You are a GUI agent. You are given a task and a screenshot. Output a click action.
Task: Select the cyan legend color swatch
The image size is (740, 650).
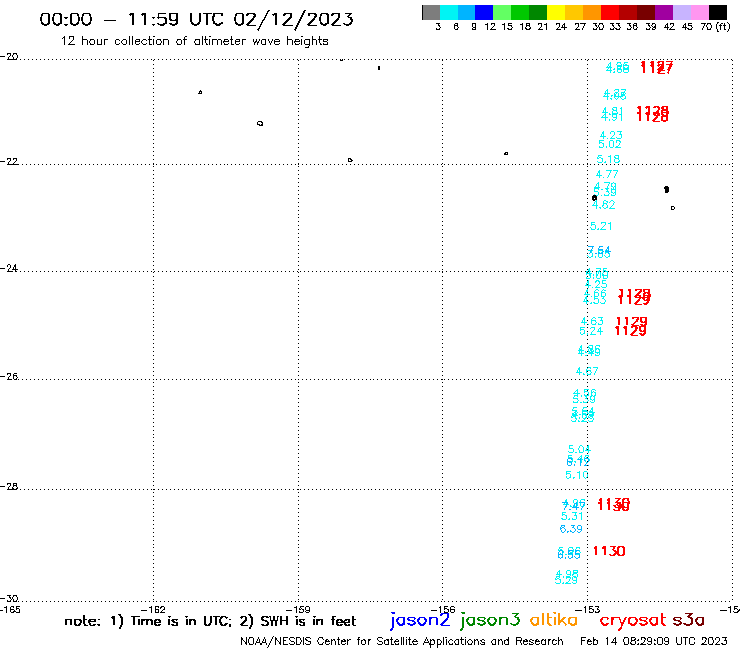pos(449,12)
